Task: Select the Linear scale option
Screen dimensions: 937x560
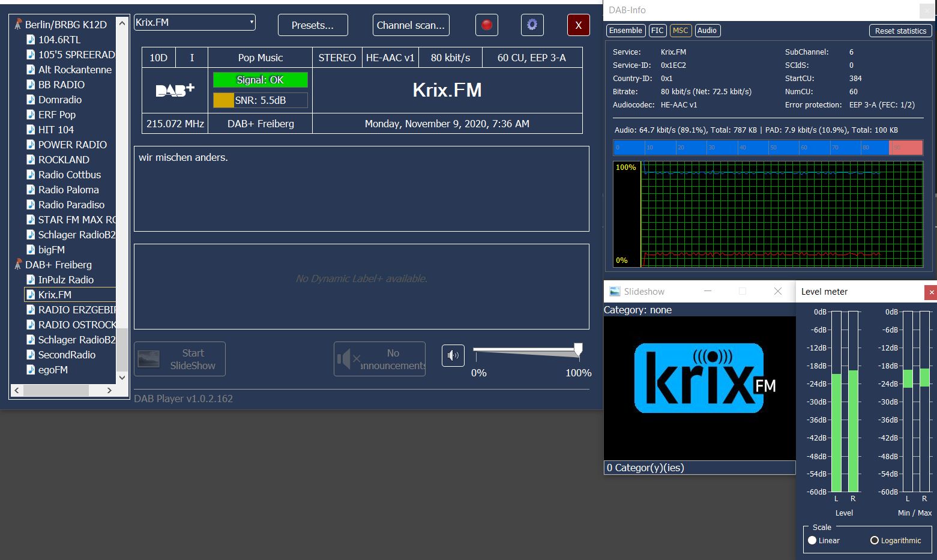Action: 813,540
